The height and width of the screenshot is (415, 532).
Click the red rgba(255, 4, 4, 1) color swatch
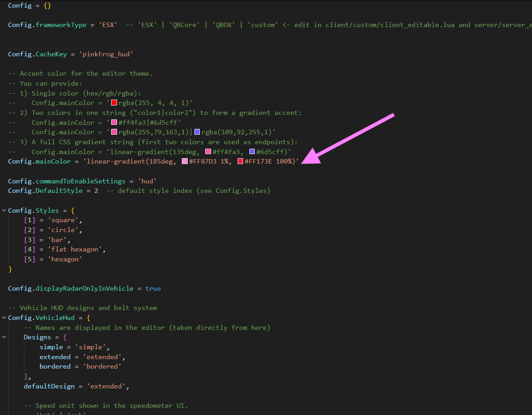114,103
